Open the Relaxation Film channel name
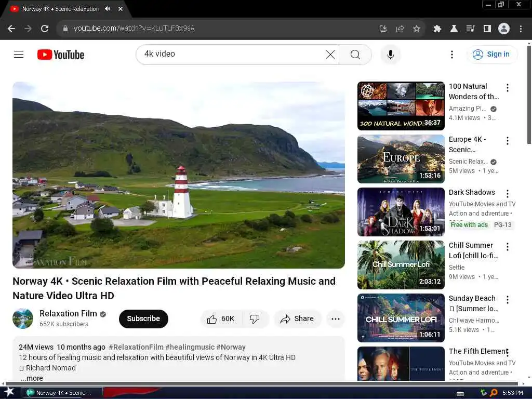 (68, 313)
